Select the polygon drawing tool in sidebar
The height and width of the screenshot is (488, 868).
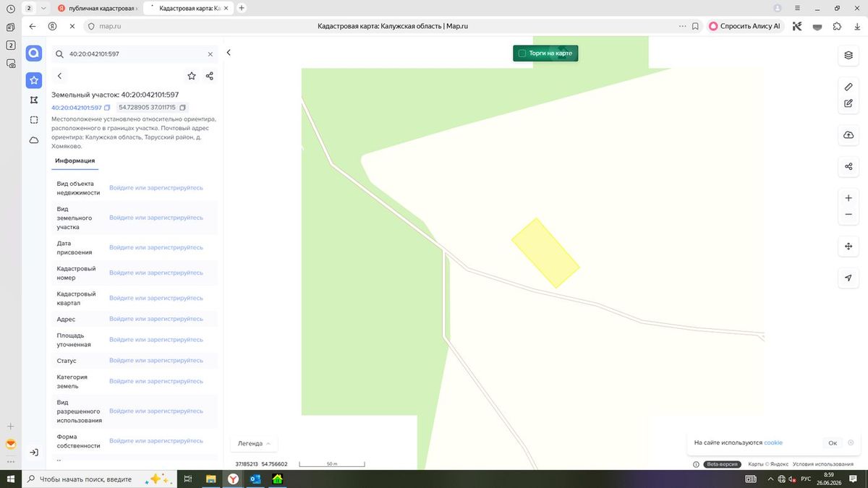click(x=34, y=100)
